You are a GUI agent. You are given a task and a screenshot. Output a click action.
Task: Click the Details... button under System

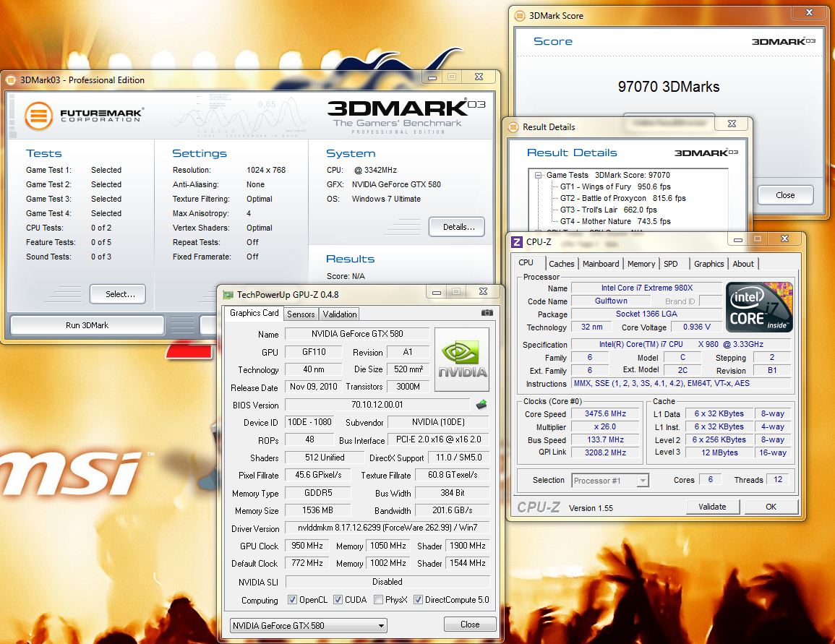pyautogui.click(x=456, y=227)
